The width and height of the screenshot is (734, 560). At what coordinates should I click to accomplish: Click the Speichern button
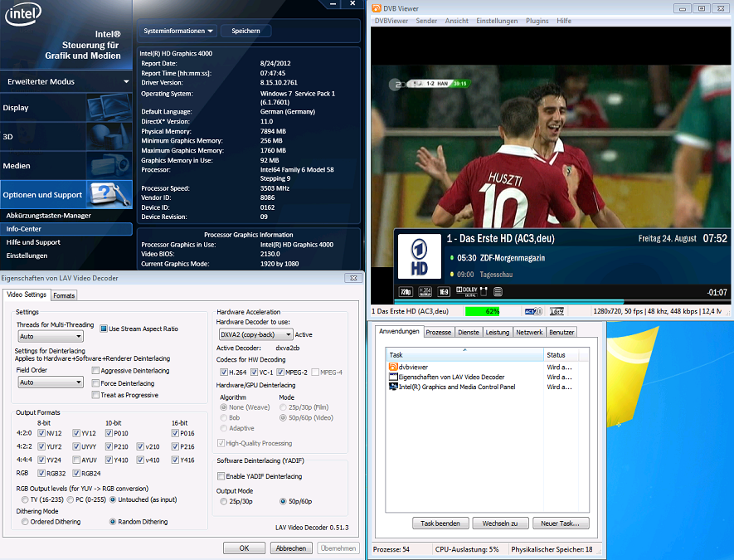click(245, 31)
